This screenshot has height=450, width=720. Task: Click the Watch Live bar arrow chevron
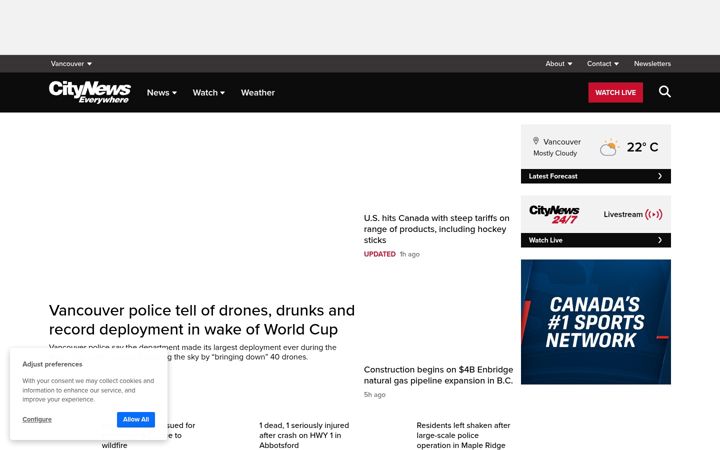660,240
